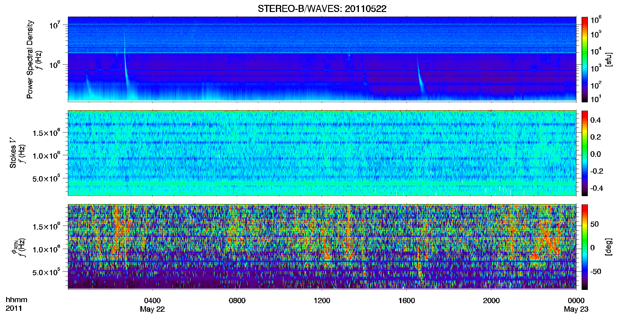Select the 1600 time tick label
This screenshot has height=332, width=644.
[x=406, y=300]
